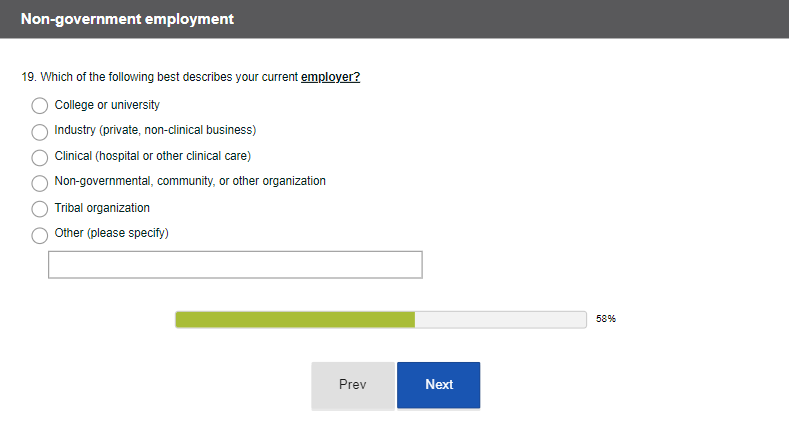This screenshot has height=431, width=789.
Task: Click the "College or university" label text
Action: pyautogui.click(x=107, y=105)
